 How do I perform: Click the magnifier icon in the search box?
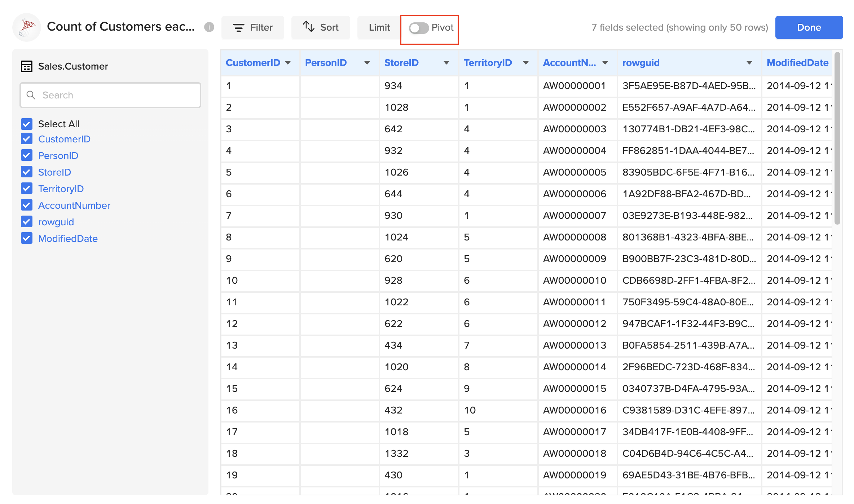(31, 95)
